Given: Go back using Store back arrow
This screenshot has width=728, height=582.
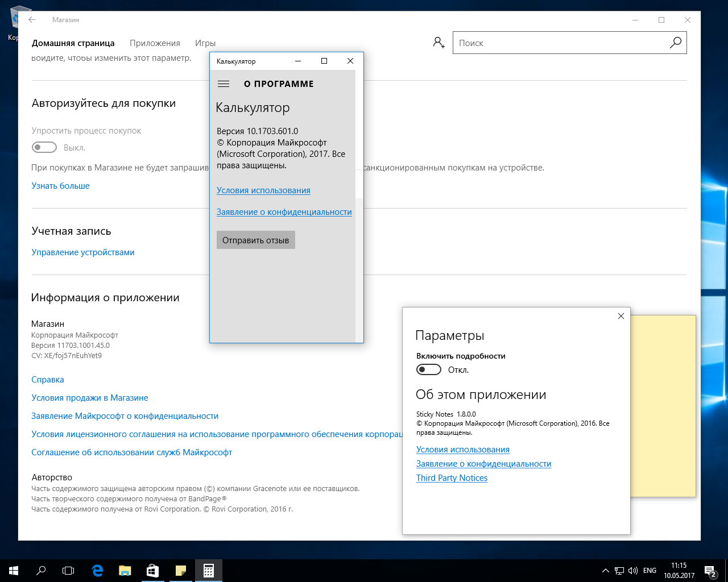Looking at the screenshot, I should pyautogui.click(x=32, y=20).
